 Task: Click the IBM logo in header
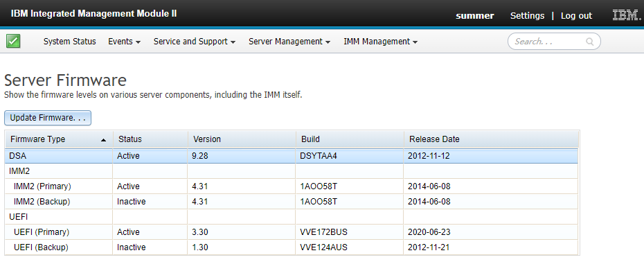point(626,15)
